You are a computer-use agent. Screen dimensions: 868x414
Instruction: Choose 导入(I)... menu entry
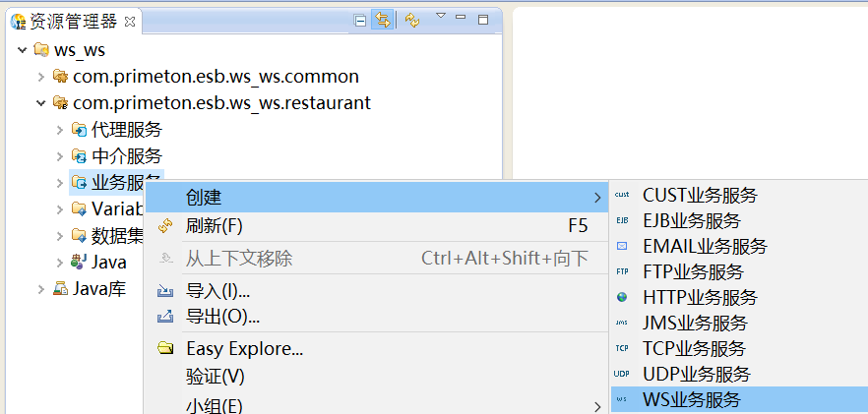(x=217, y=291)
